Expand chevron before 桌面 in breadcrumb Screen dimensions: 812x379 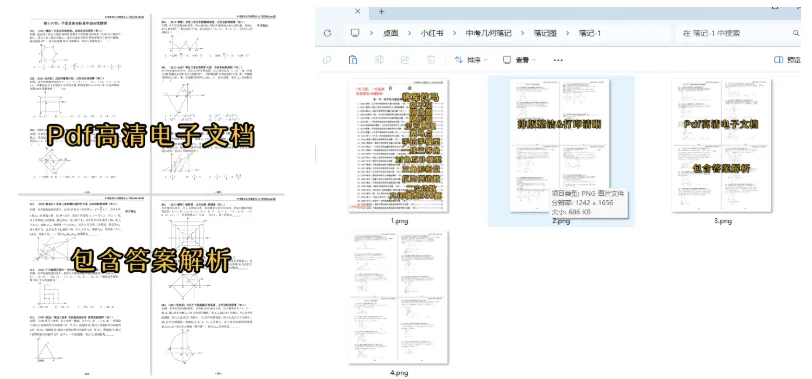point(371,33)
